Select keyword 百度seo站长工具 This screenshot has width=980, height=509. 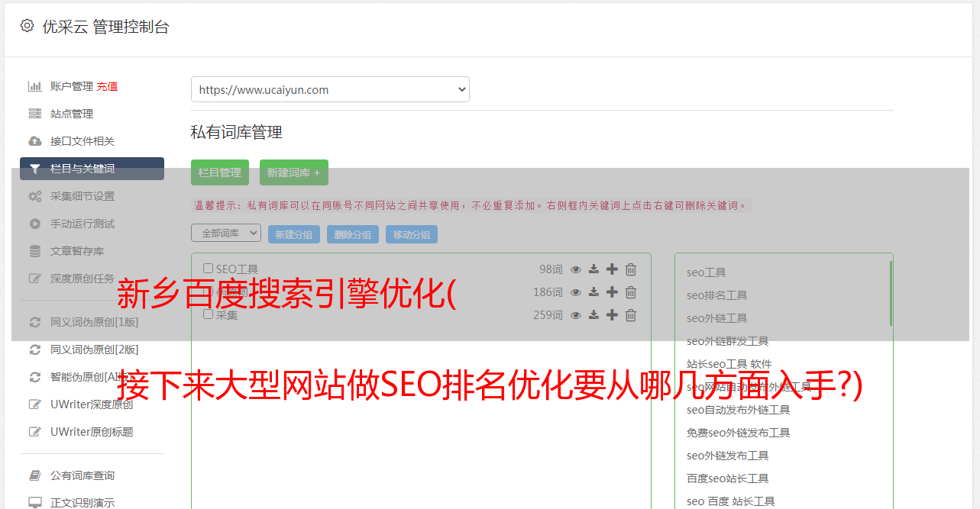click(x=727, y=478)
